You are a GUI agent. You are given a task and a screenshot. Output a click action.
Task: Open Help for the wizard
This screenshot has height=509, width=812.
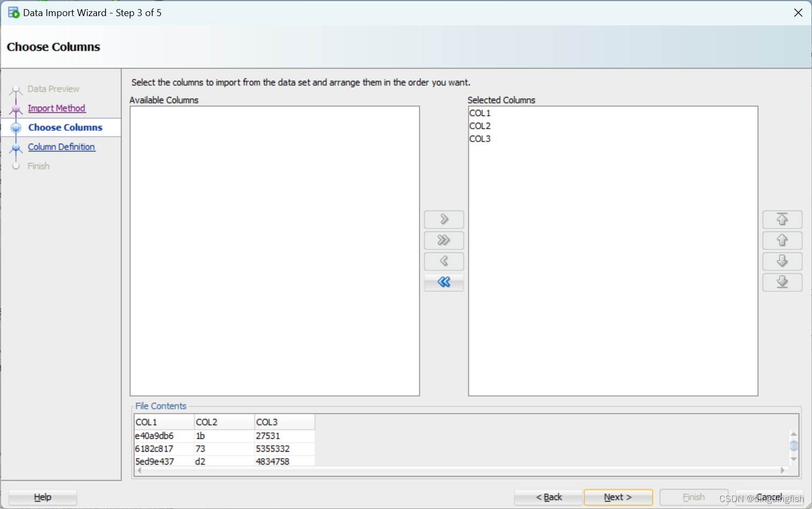pos(42,497)
